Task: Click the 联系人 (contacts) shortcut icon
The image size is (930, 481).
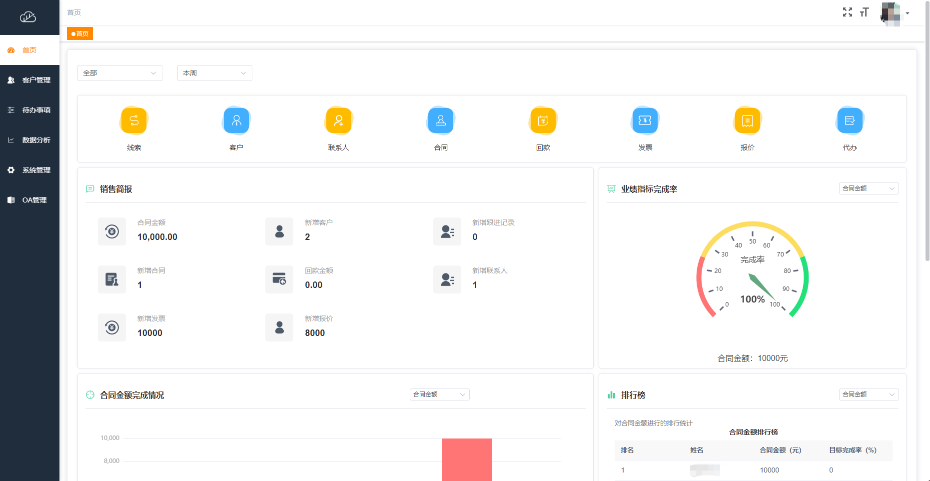Action: (x=339, y=120)
